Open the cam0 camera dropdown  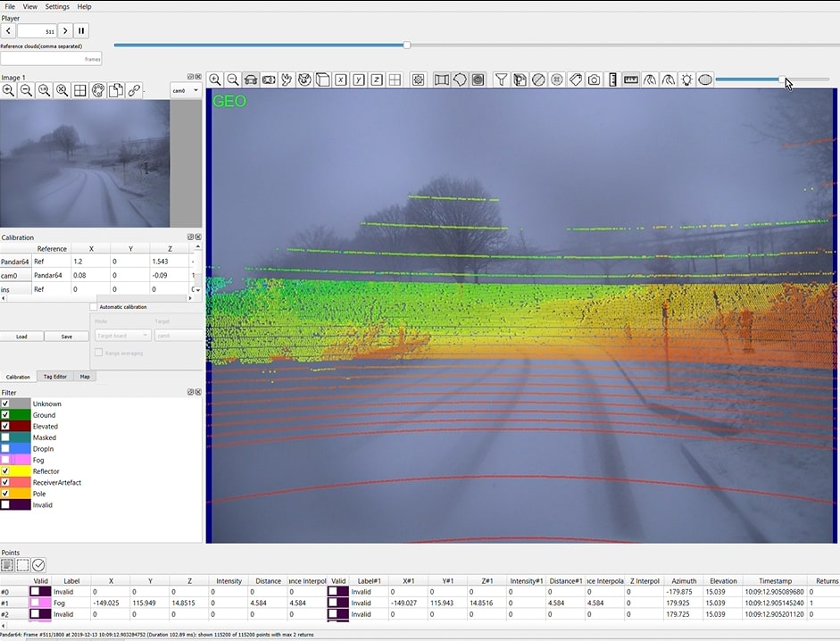coord(185,90)
